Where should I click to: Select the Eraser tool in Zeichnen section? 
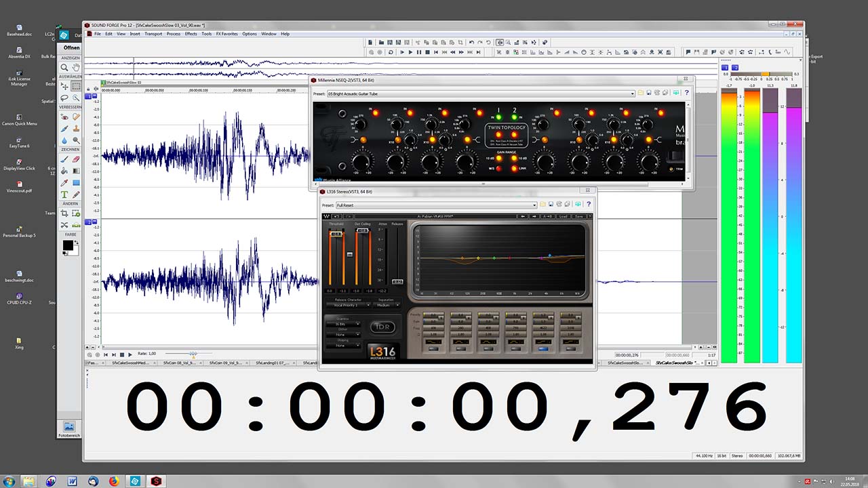pos(76,159)
